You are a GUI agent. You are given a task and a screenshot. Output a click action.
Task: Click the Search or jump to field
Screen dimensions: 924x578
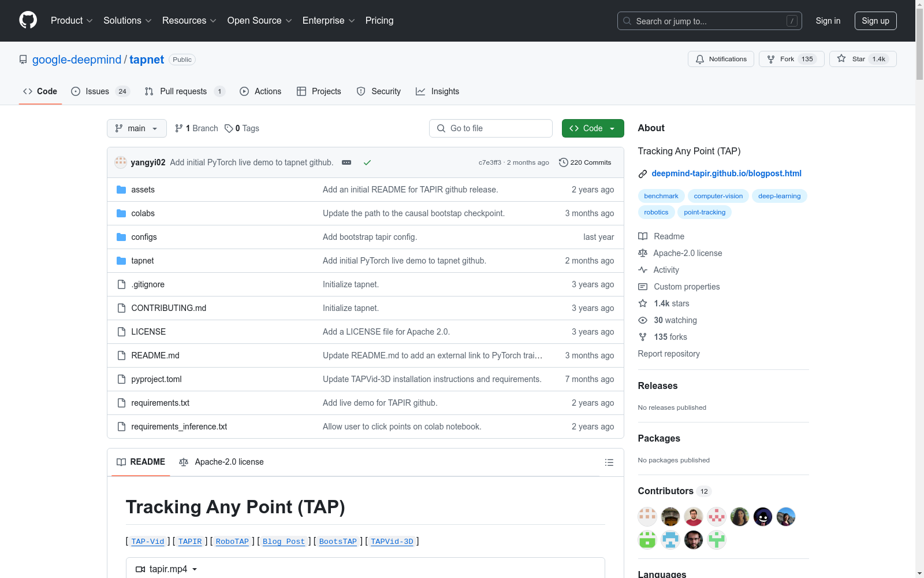click(x=710, y=21)
